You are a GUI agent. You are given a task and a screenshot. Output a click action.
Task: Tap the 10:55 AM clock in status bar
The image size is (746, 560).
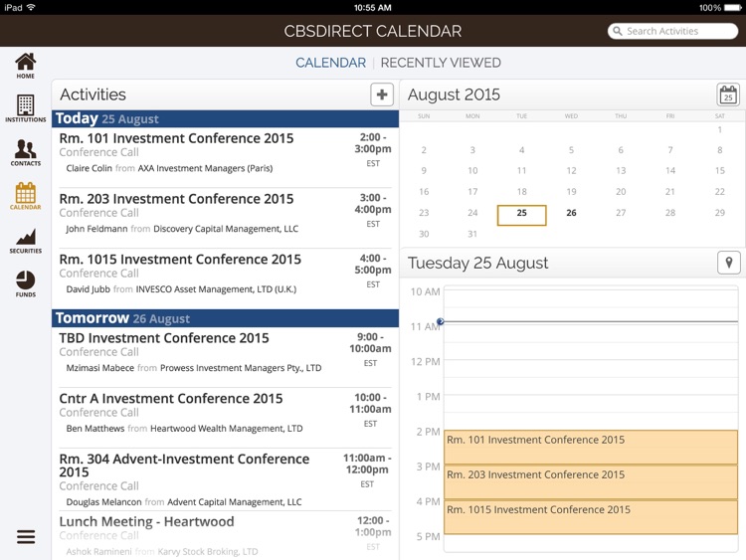coord(373,8)
